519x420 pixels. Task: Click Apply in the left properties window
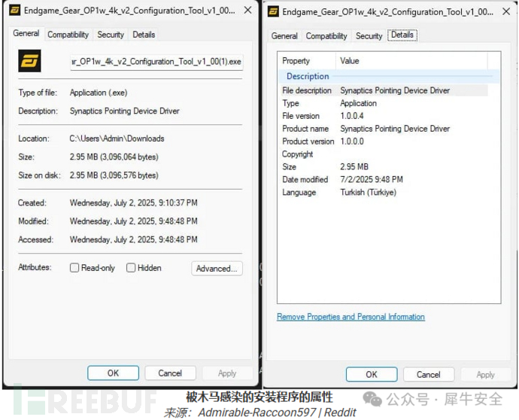[x=227, y=373]
